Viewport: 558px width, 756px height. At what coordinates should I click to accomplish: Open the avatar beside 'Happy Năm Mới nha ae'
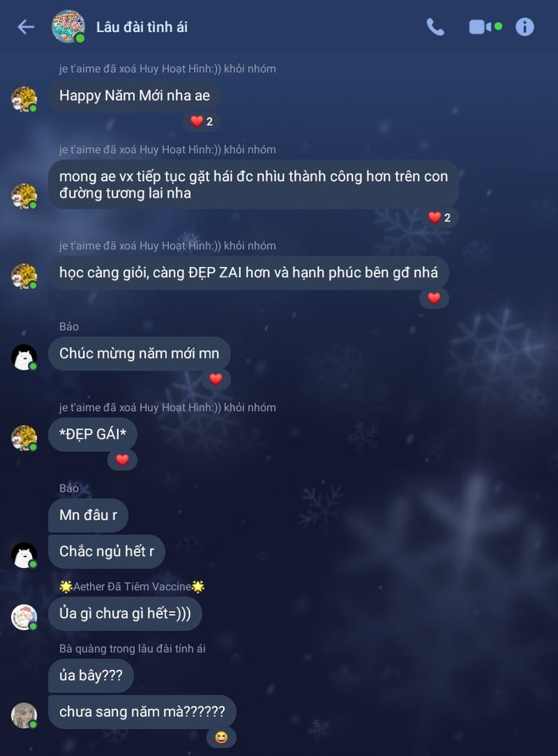coord(24,100)
